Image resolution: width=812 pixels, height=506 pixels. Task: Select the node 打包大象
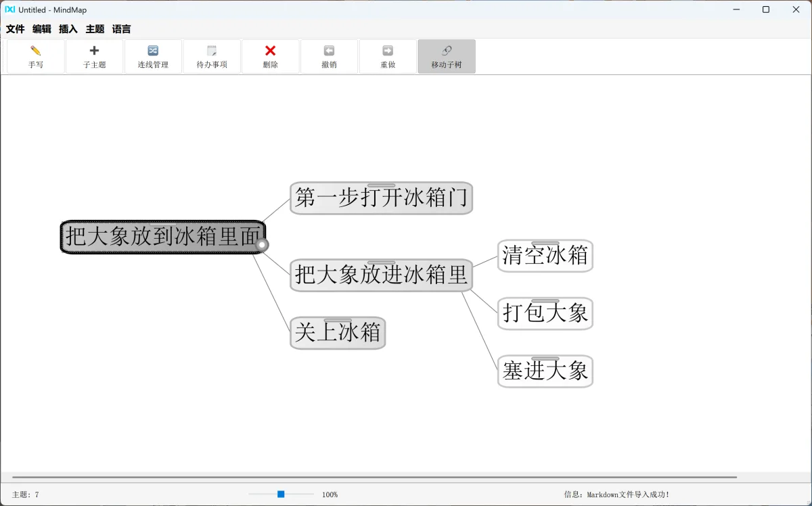(545, 314)
